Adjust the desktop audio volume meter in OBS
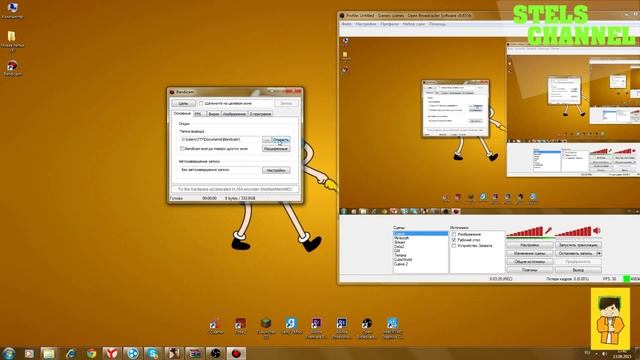The height and width of the screenshot is (360, 640). click(x=573, y=231)
